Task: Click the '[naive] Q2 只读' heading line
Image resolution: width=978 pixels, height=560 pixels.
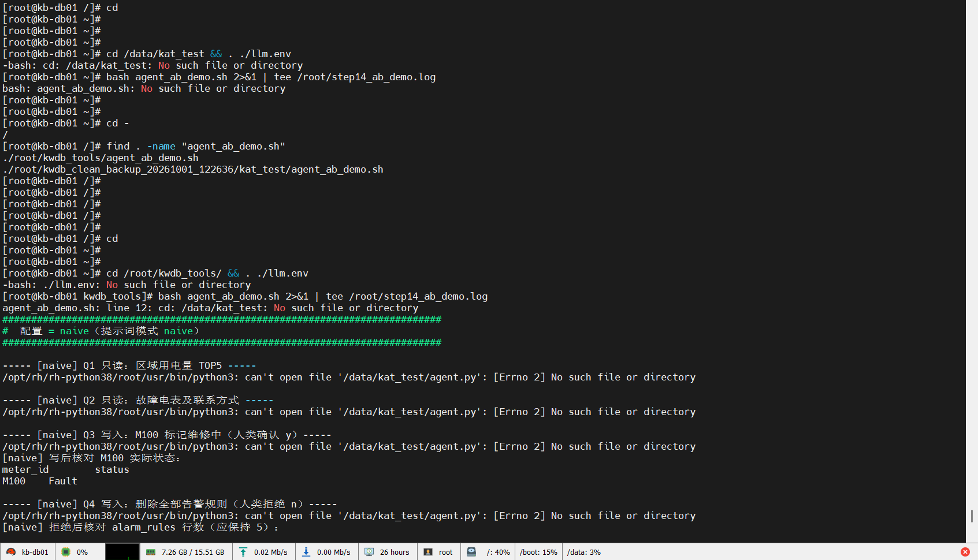Action: [x=138, y=400]
